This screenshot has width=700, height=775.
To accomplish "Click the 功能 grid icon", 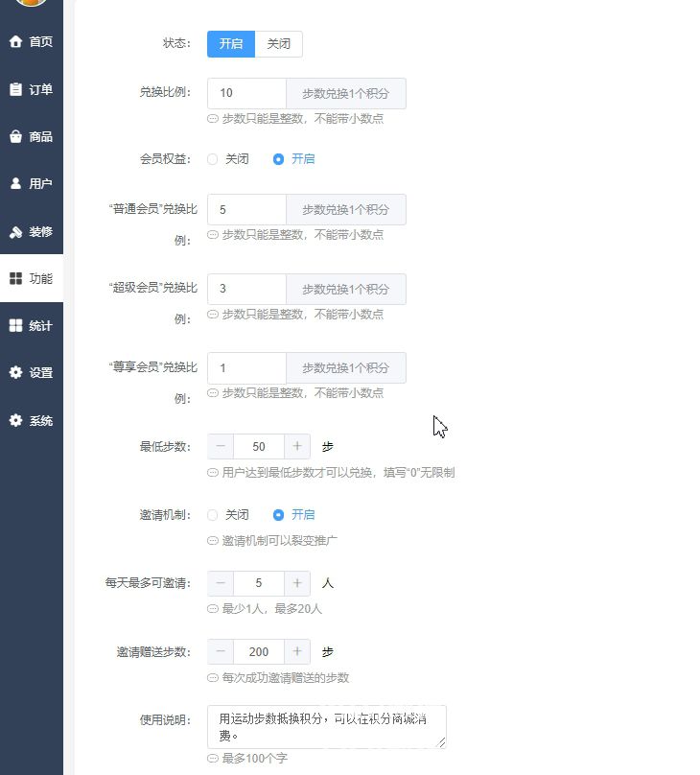I will click(15, 278).
